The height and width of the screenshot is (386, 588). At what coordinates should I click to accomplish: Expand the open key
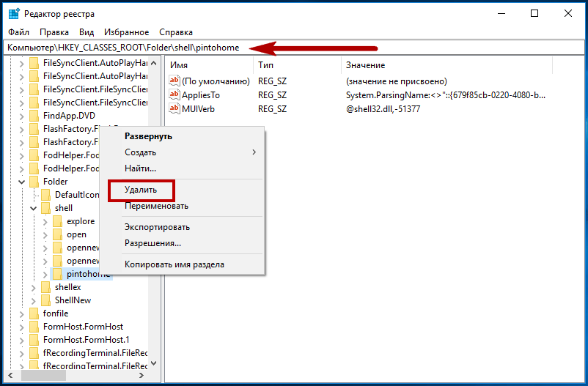45,235
